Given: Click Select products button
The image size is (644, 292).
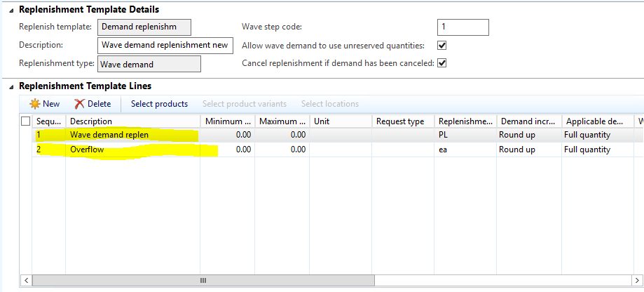Looking at the screenshot, I should tap(159, 104).
